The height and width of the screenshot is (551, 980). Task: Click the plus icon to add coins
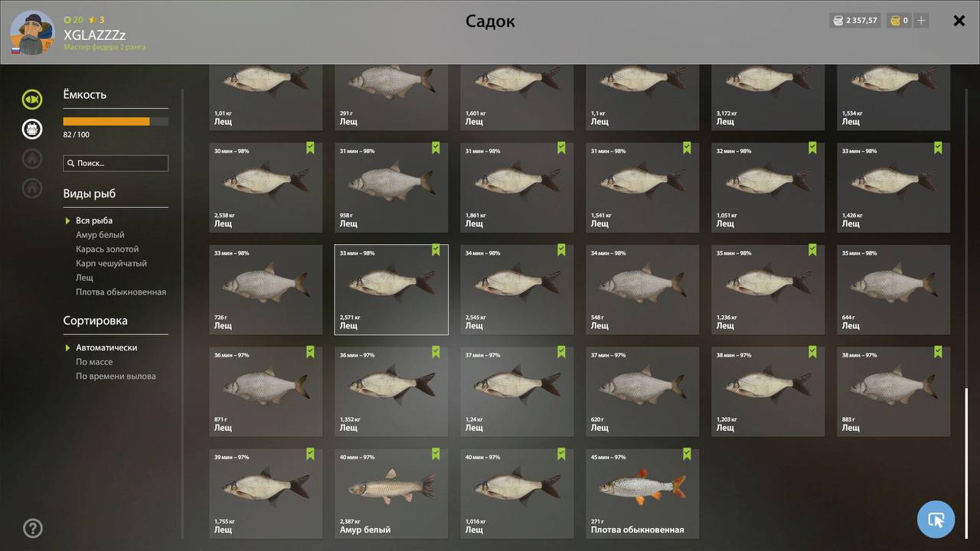(x=921, y=21)
